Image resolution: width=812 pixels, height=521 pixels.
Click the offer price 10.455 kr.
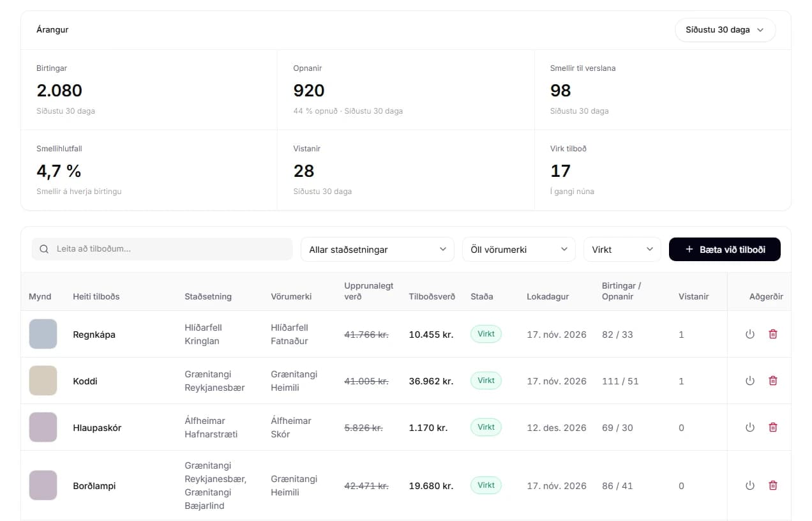(x=431, y=335)
